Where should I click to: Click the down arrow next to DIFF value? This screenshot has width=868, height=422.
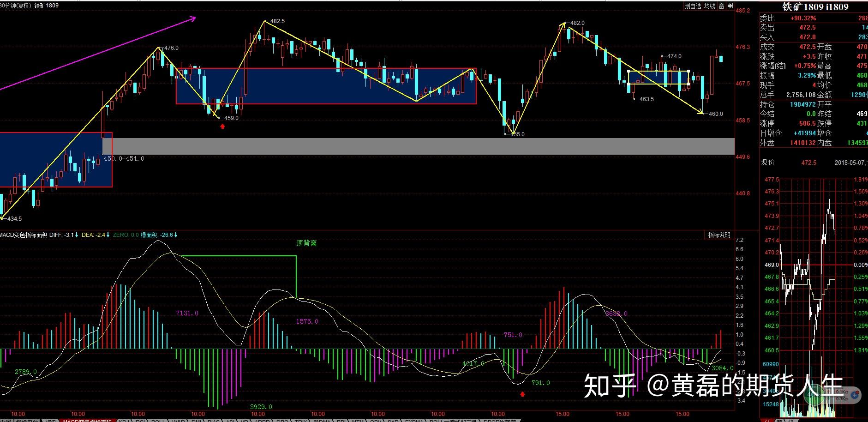coord(77,235)
